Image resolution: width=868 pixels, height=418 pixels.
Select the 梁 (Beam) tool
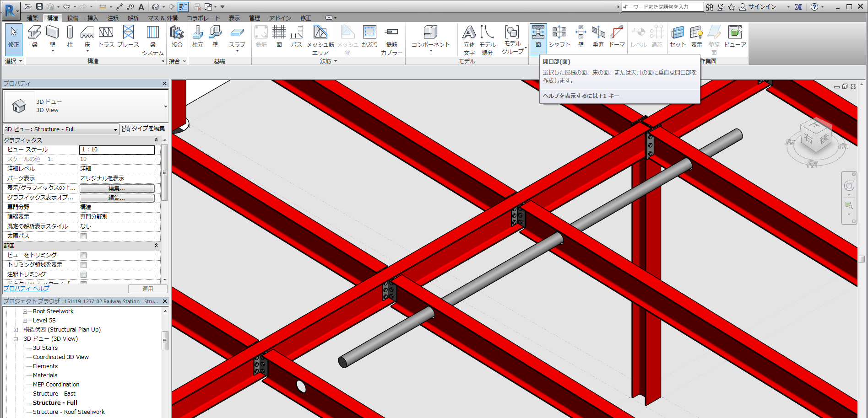[x=34, y=37]
